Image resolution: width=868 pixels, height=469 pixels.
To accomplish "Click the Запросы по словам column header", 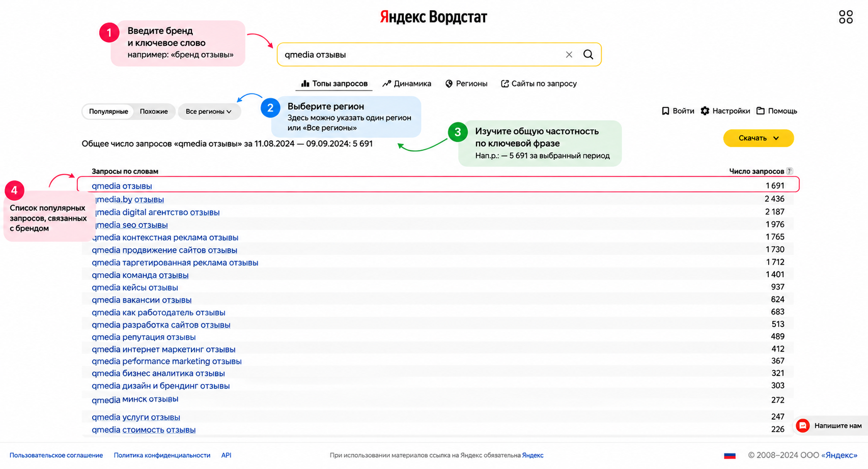I will 125,171.
